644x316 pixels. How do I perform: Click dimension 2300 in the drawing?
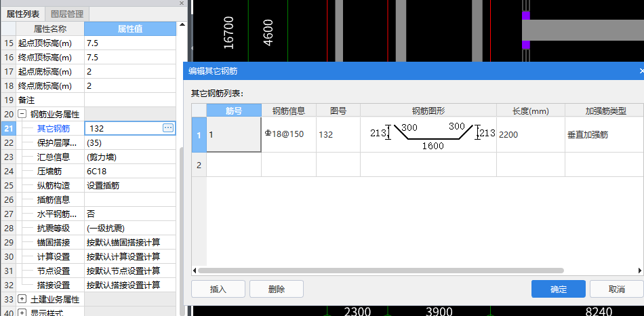[x=357, y=311]
